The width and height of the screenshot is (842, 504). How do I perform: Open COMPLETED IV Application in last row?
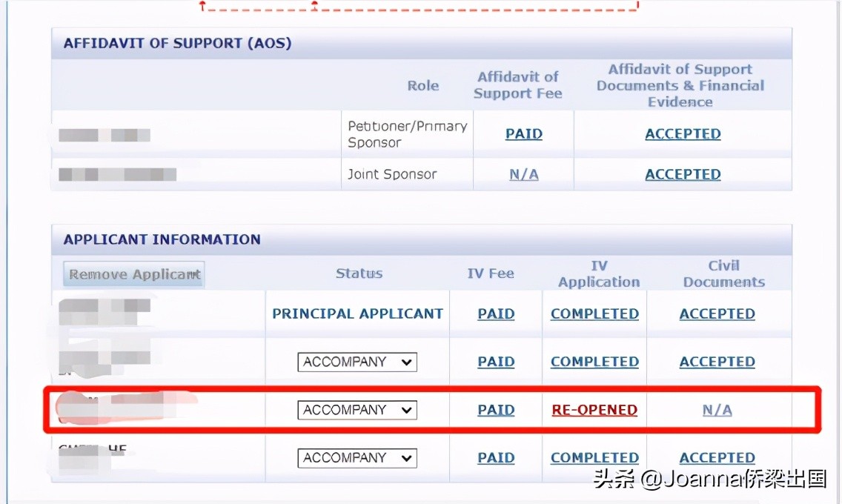(x=594, y=458)
